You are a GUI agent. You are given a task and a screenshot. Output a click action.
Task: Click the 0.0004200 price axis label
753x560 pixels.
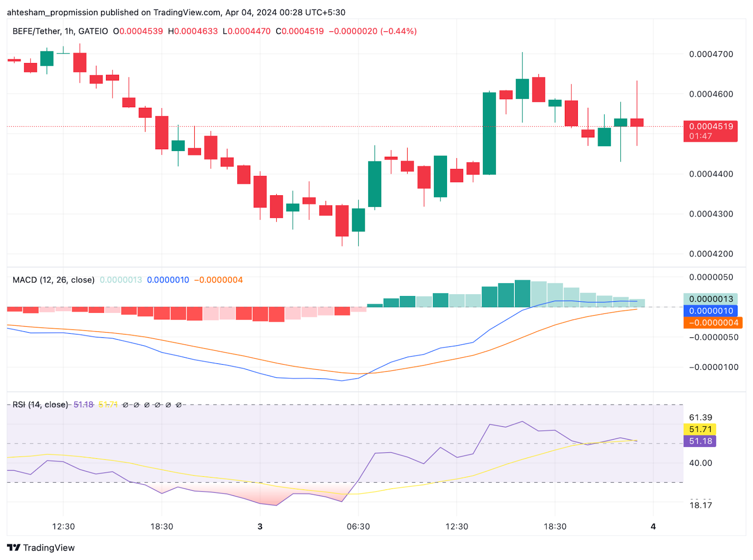coord(711,254)
